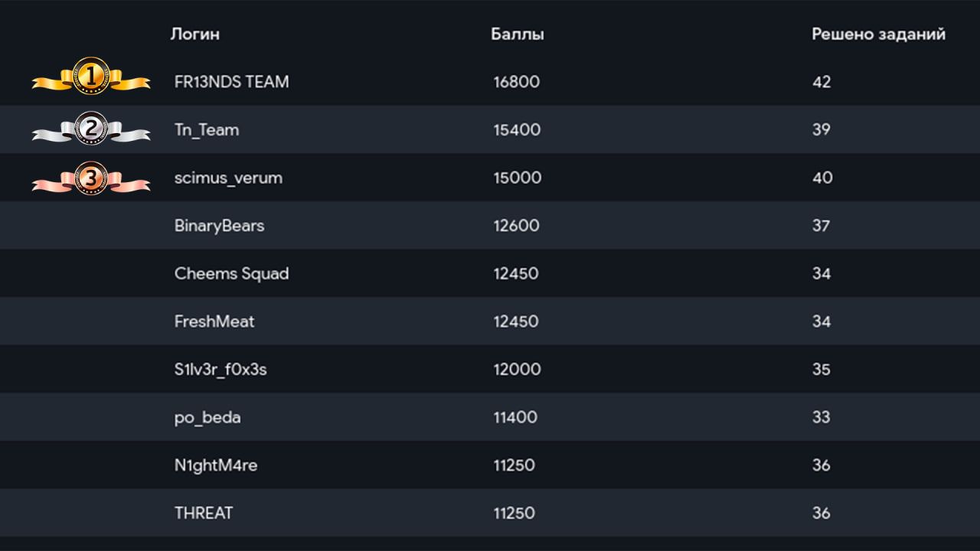Click the 16800 score value
Viewport: 980px width, 551px height.
click(x=517, y=82)
